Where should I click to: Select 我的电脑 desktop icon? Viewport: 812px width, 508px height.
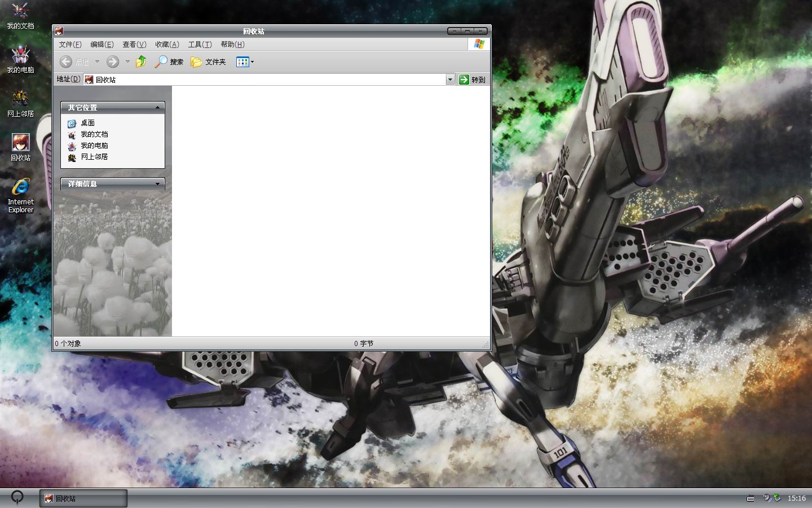(x=20, y=60)
